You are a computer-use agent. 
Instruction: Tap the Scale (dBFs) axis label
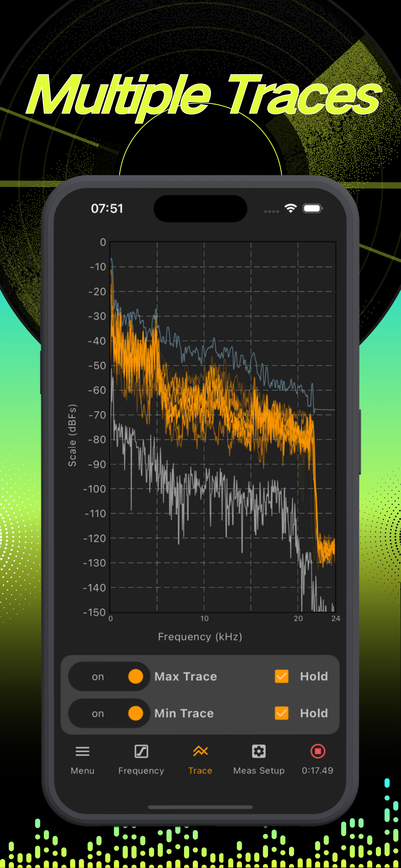[x=72, y=435]
